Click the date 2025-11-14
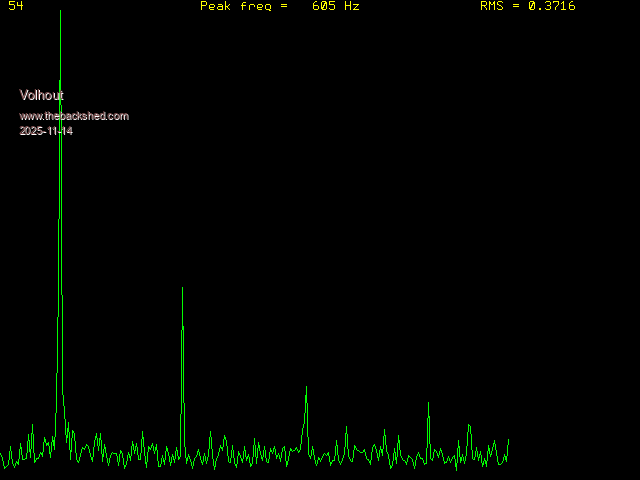The height and width of the screenshot is (480, 640). pyautogui.click(x=46, y=131)
